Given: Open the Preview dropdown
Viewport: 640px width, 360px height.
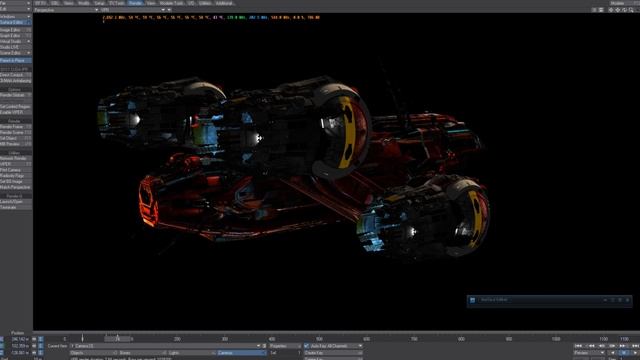Looking at the screenshot, I should (589, 353).
